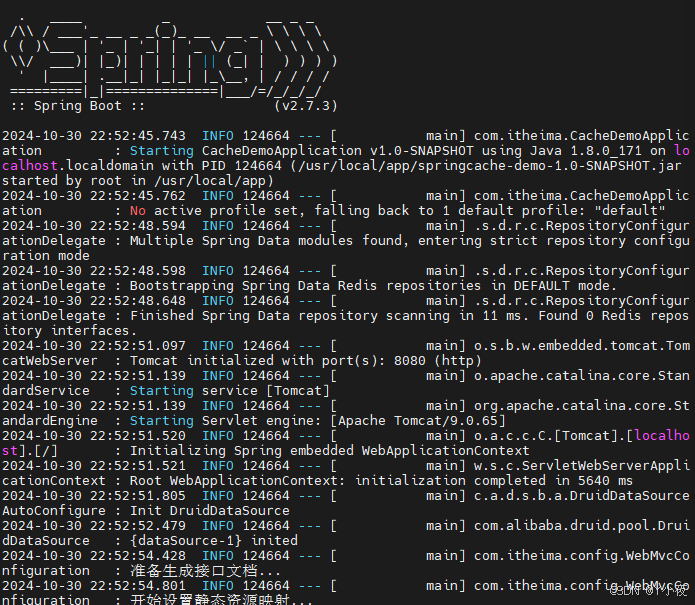This screenshot has height=605, width=695.
Task: Click the "Init DruidDataSource" message
Action: 210,511
